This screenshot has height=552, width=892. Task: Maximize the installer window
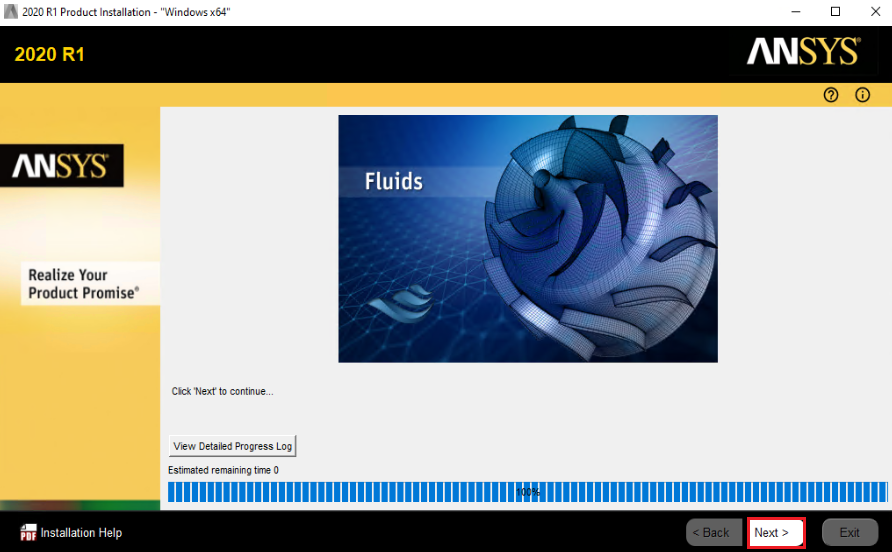(835, 11)
